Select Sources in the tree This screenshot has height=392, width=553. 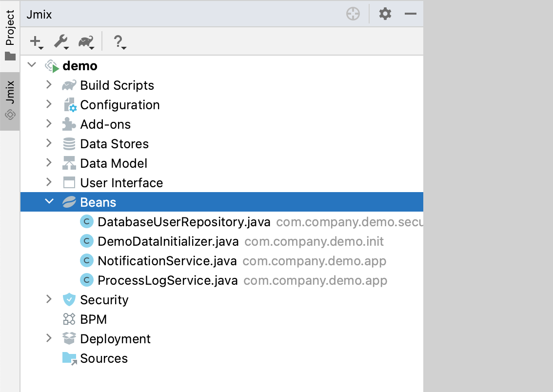click(104, 358)
